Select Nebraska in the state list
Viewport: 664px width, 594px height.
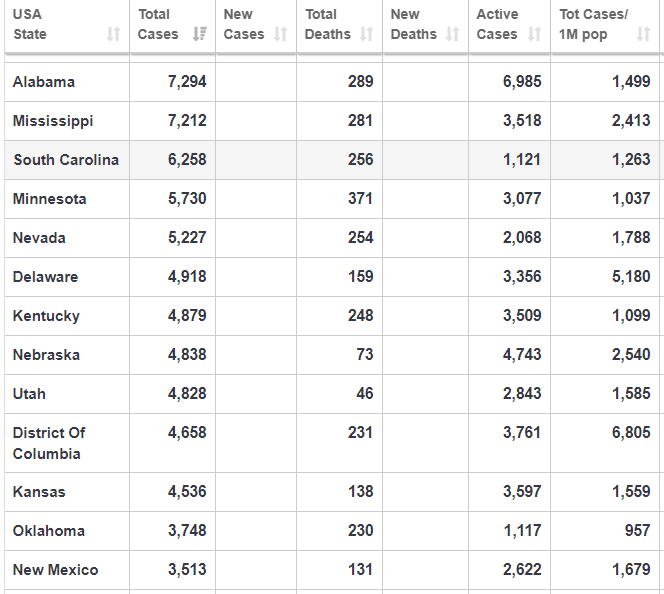47,355
